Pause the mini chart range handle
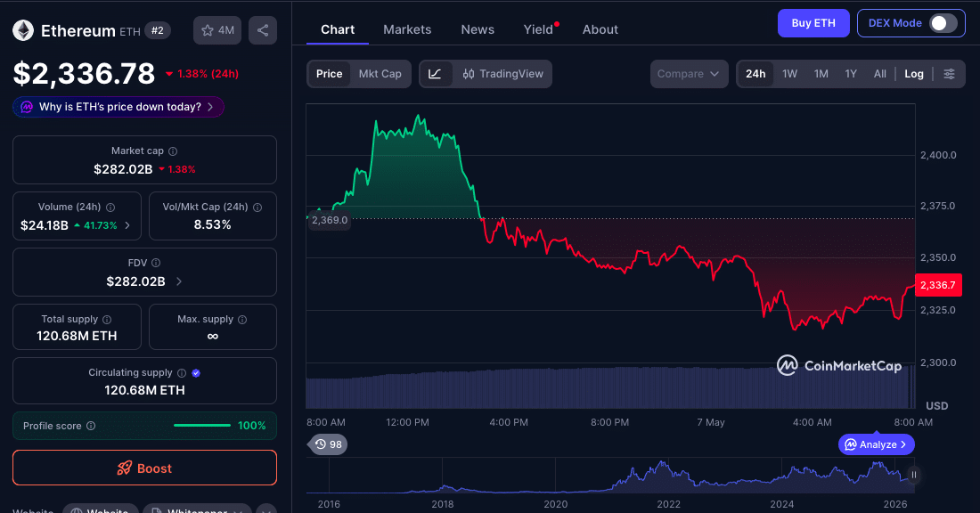 click(x=914, y=475)
